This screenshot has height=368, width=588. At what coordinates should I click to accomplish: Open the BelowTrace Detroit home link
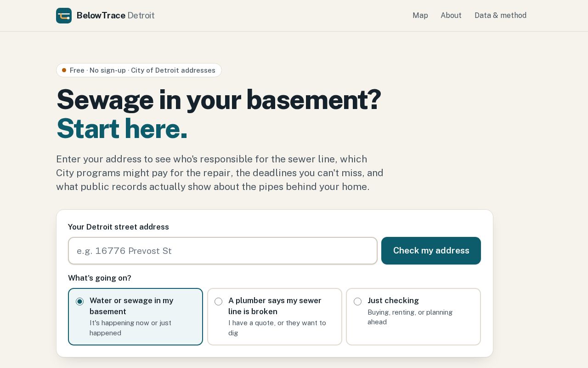(x=105, y=16)
